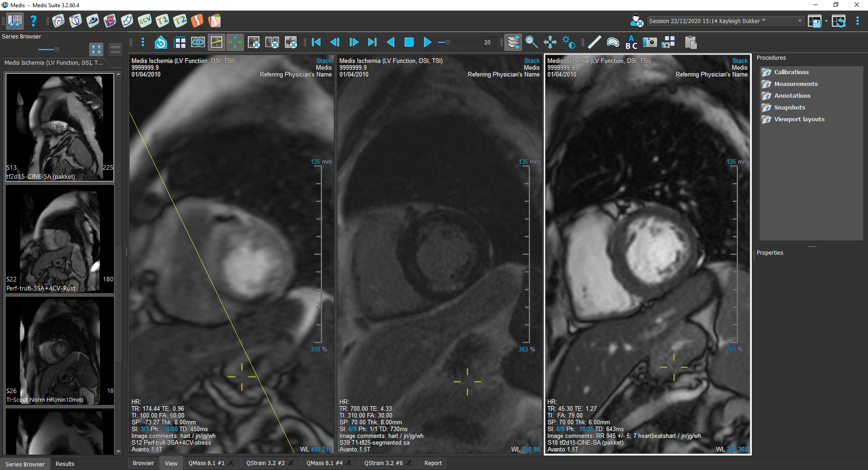This screenshot has width=868, height=470.
Task: Launch the orange striped vessel app icon
Action: pos(215,21)
